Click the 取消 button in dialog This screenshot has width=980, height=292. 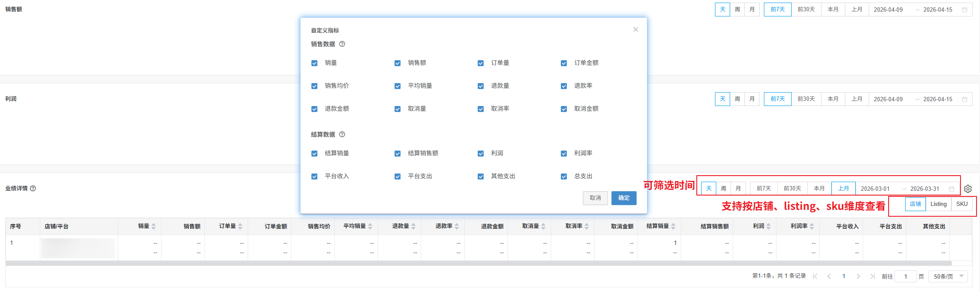pos(595,198)
